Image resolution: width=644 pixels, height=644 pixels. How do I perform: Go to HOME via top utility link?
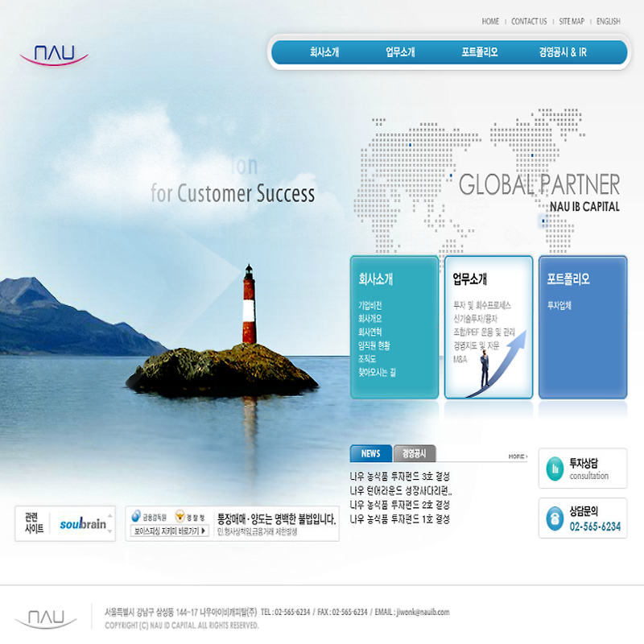pos(490,22)
